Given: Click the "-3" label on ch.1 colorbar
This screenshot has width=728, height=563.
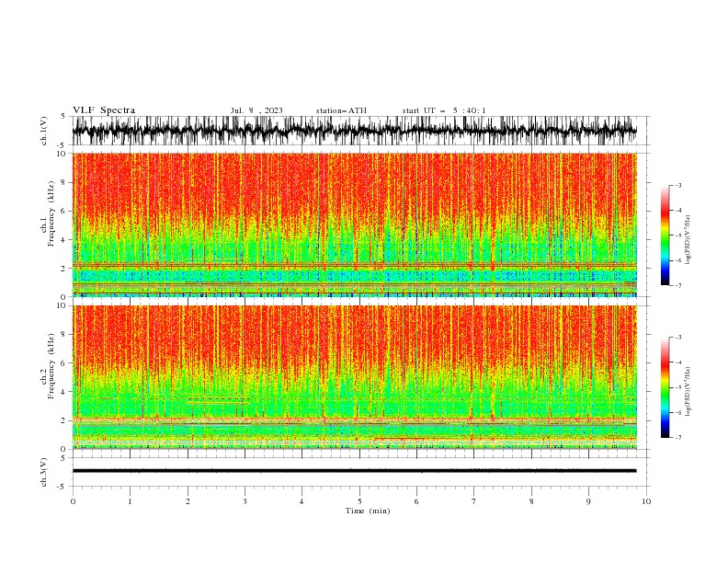Looking at the screenshot, I should [678, 185].
